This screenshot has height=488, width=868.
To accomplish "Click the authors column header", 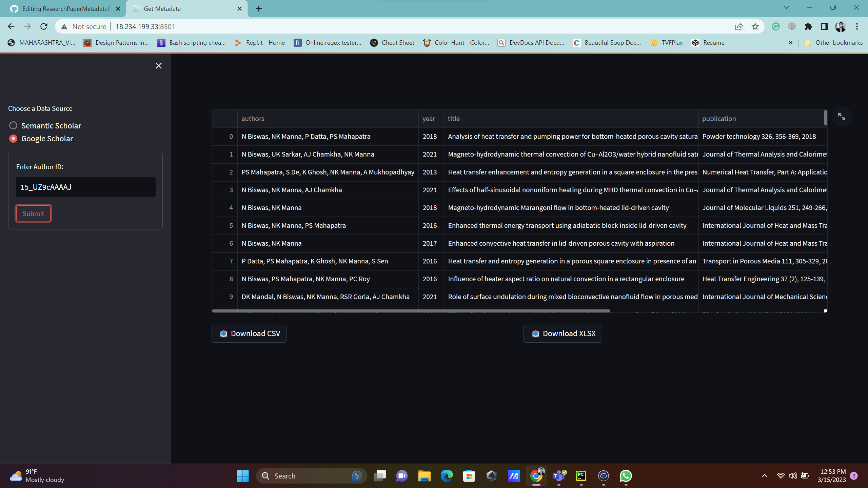I will 328,119.
